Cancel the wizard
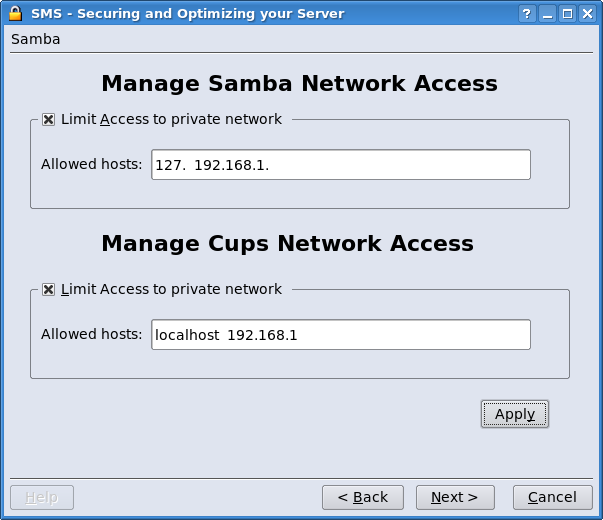 553,497
